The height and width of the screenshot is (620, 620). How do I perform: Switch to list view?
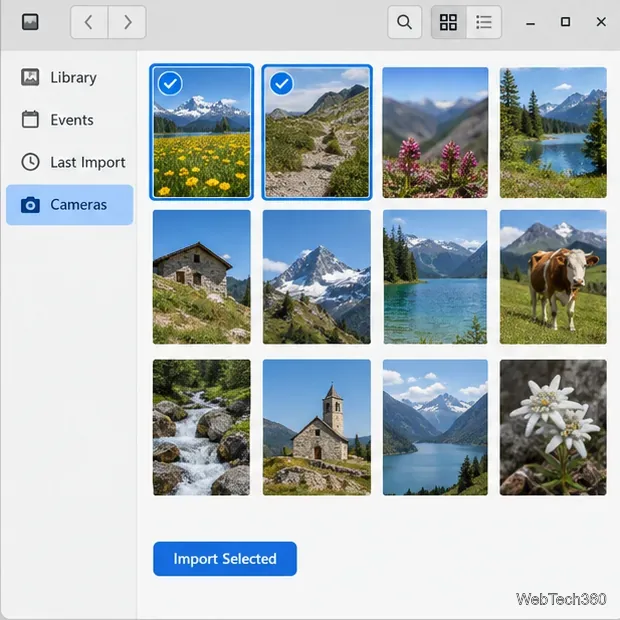[484, 22]
